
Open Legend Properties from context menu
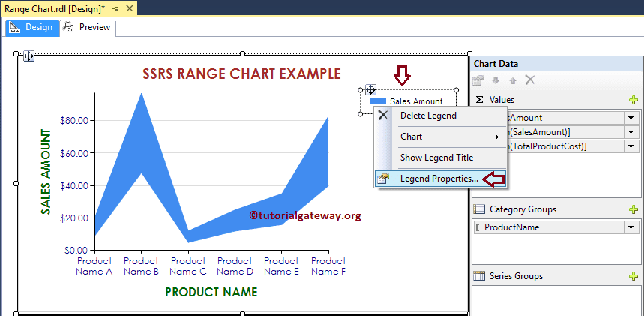(440, 179)
